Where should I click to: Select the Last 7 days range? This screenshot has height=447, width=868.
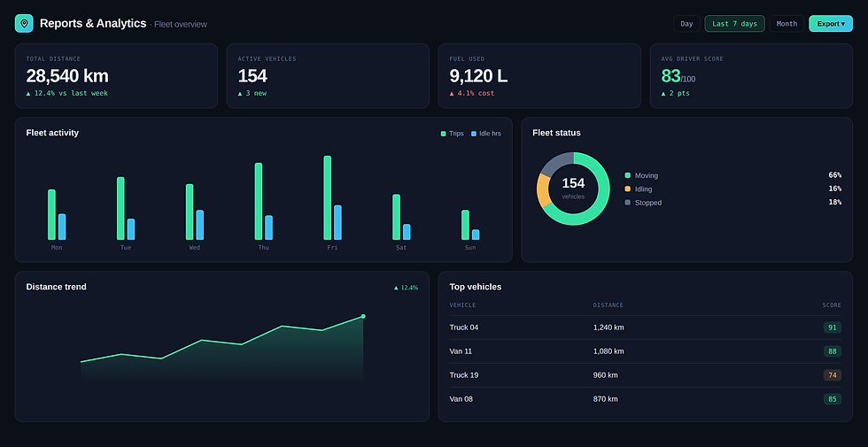734,24
